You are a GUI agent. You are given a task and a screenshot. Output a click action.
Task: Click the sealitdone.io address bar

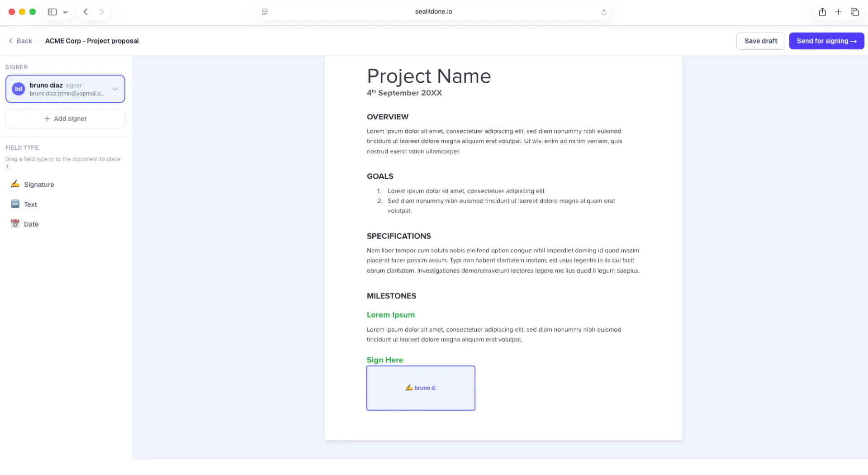pyautogui.click(x=434, y=12)
